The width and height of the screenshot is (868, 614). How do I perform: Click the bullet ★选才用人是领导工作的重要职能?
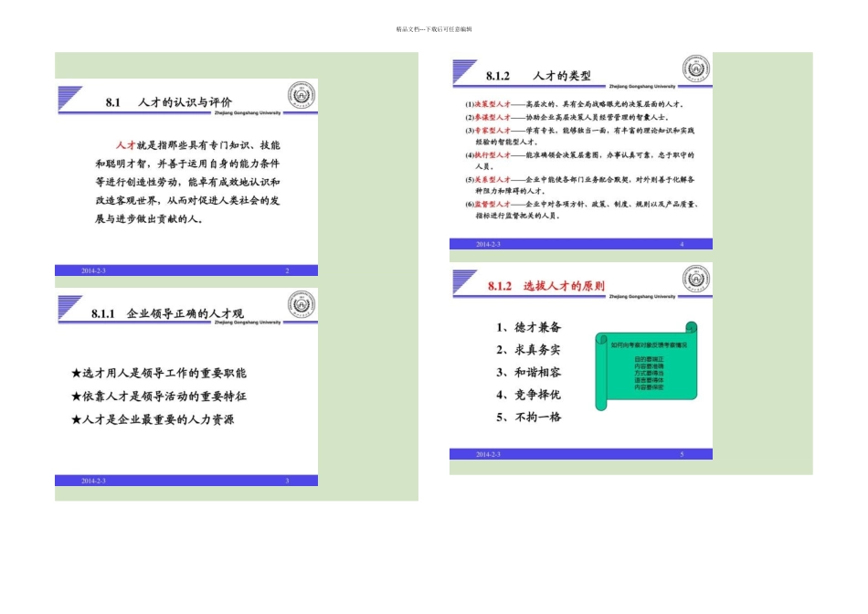pyautogui.click(x=159, y=373)
